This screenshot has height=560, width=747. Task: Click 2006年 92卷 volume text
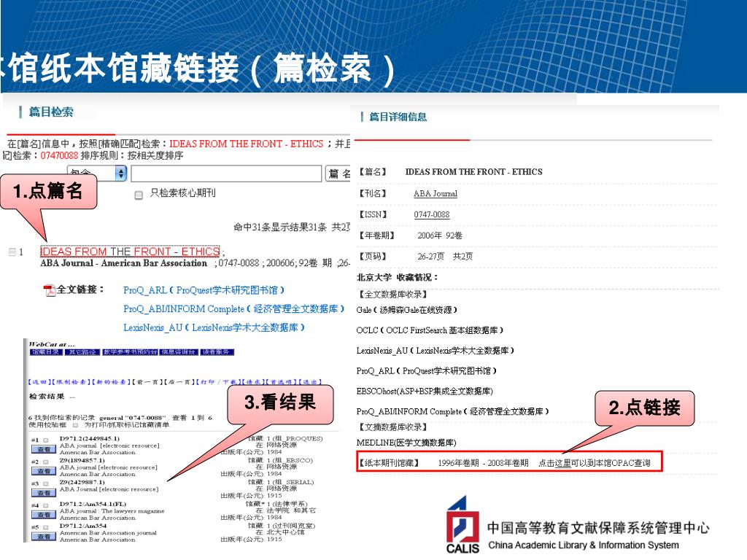point(440,236)
